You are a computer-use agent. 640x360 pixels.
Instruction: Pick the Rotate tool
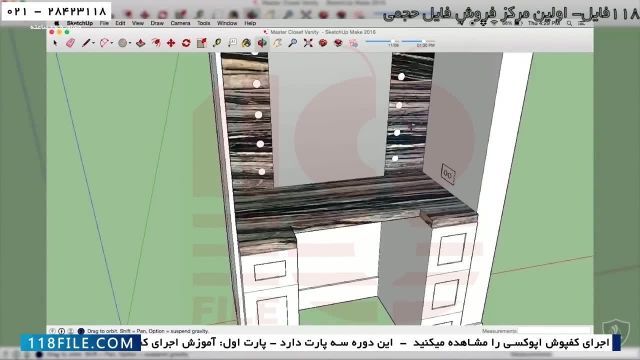(186, 43)
